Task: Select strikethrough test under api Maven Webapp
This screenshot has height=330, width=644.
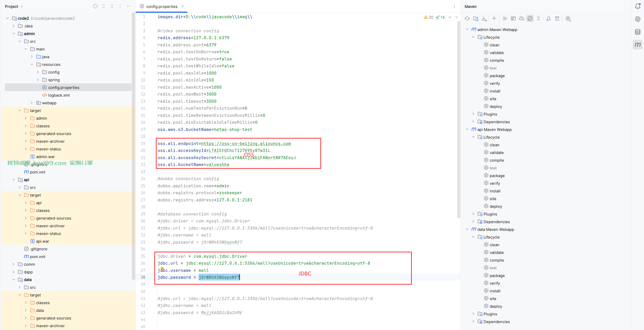Action: pos(493,168)
